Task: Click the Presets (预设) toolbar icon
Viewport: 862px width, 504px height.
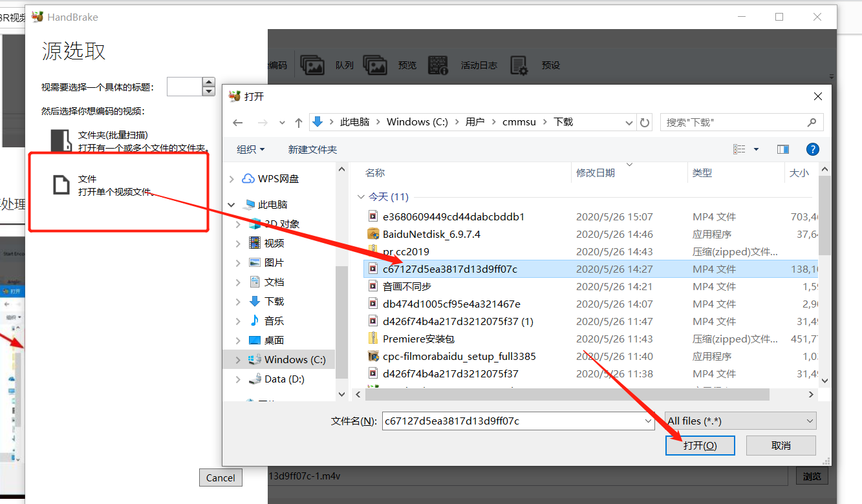Action: [519, 65]
